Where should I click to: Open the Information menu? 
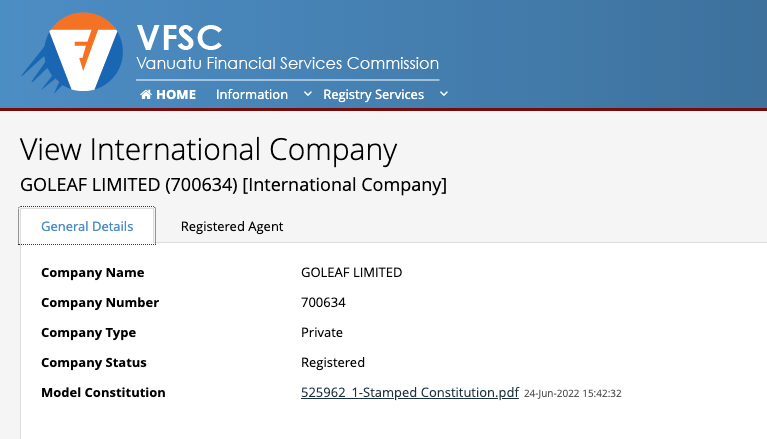(252, 94)
